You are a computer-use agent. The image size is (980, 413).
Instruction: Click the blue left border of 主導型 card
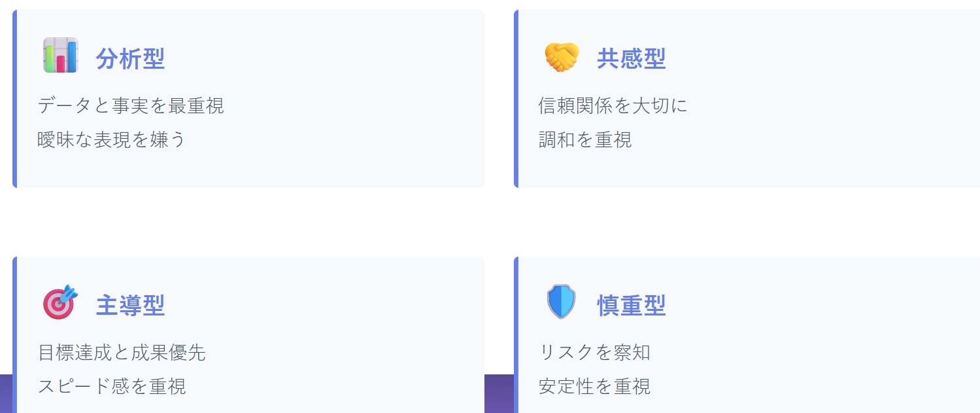[14, 334]
